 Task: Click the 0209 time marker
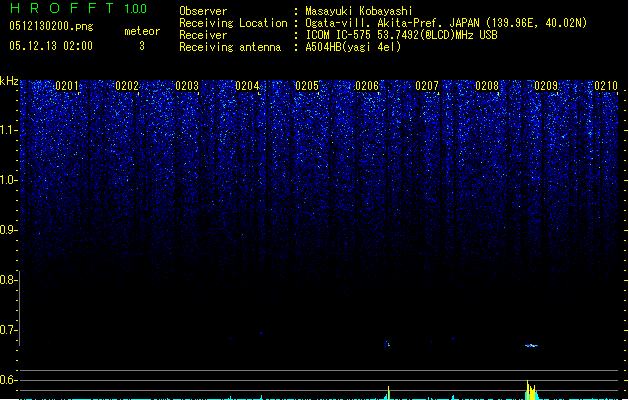click(x=546, y=86)
